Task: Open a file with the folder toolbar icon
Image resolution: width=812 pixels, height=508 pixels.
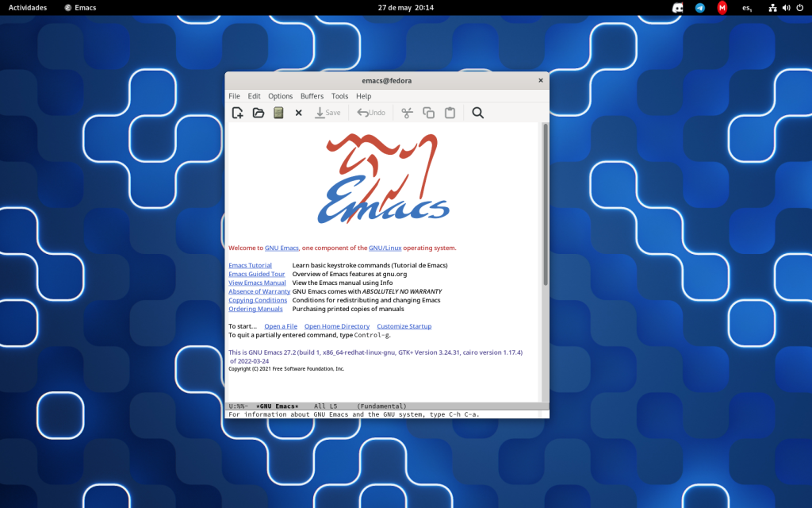Action: tap(258, 112)
